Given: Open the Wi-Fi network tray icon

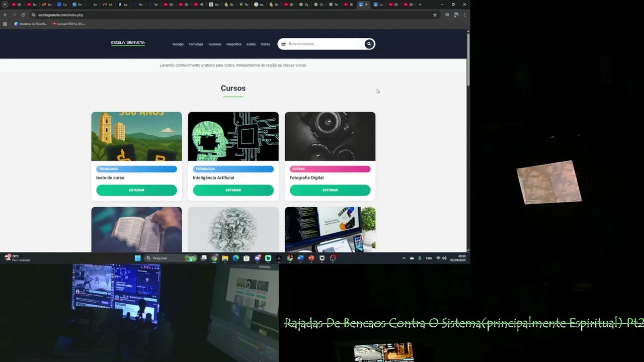Looking at the screenshot, I should (438, 258).
